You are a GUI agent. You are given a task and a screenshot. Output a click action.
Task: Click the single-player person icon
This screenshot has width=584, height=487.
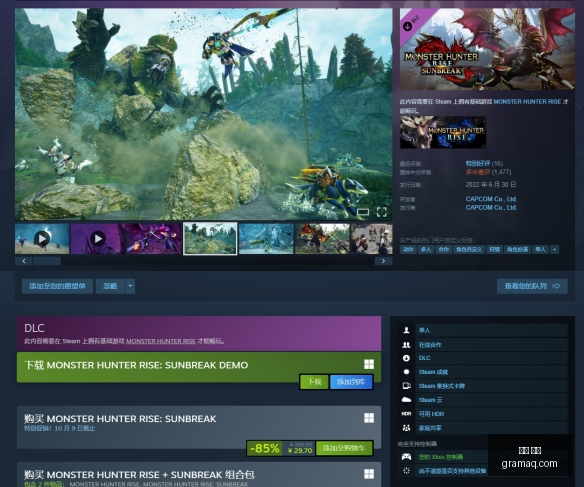[406, 330]
